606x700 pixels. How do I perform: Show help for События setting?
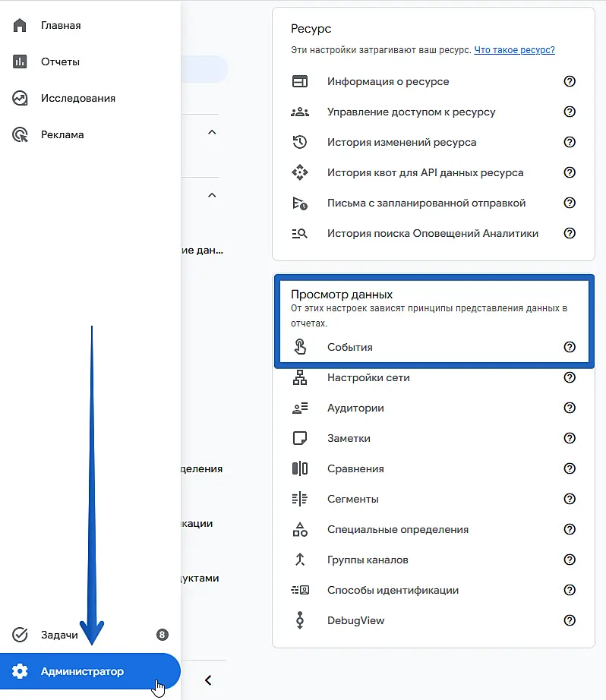(x=570, y=347)
